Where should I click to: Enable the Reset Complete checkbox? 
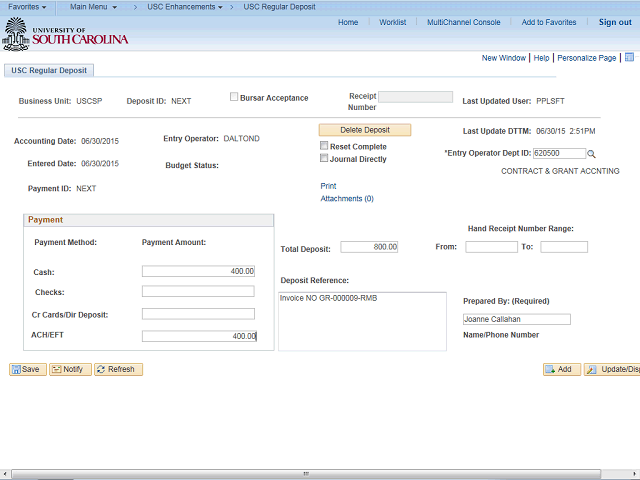tap(324, 145)
